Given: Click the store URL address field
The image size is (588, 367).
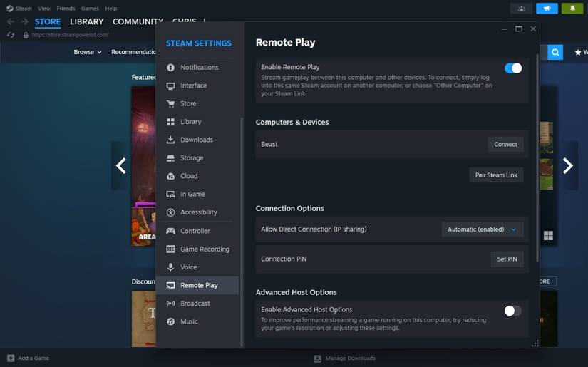Looking at the screenshot, I should click(x=70, y=35).
